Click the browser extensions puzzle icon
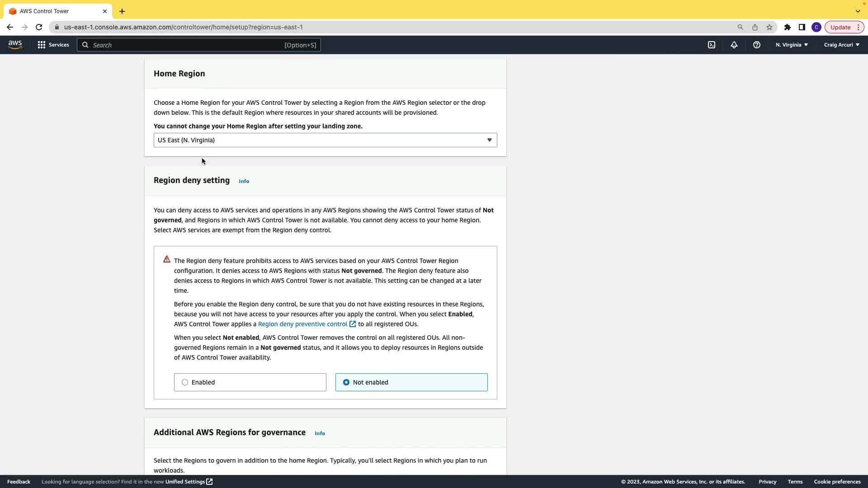Viewport: 868px width, 488px height. pos(788,27)
